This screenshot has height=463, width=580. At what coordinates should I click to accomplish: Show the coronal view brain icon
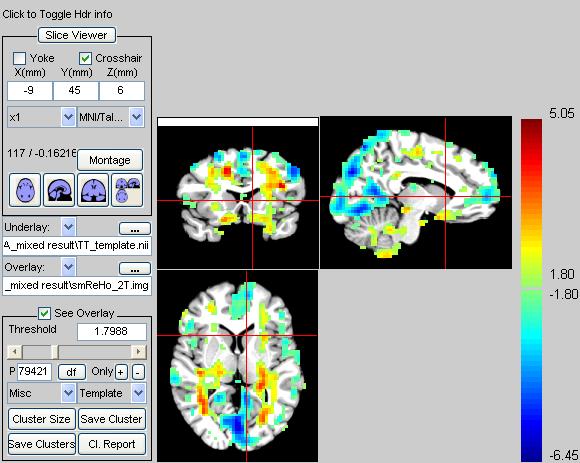[93, 190]
